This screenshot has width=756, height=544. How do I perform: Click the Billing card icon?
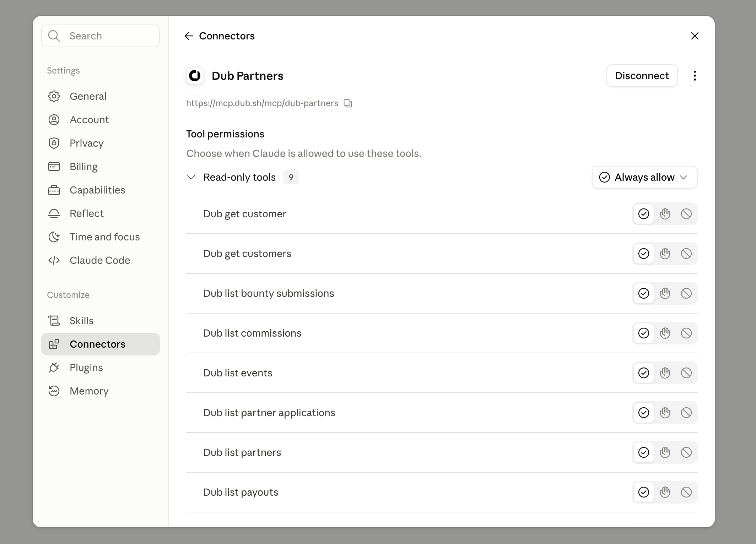point(54,167)
